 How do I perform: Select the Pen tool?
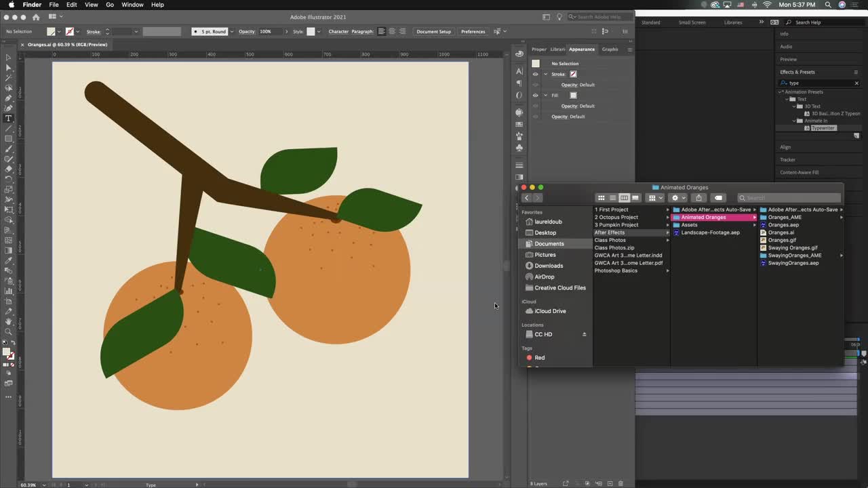tap(8, 98)
